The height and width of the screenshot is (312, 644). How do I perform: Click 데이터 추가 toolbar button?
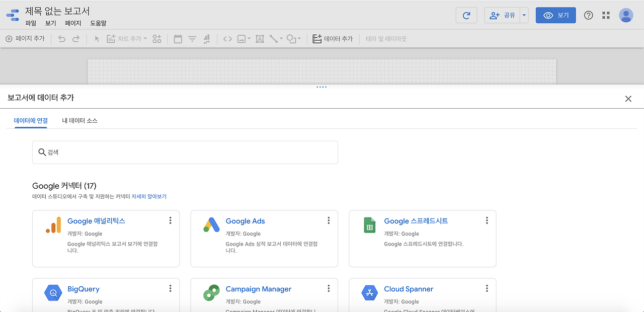[333, 39]
